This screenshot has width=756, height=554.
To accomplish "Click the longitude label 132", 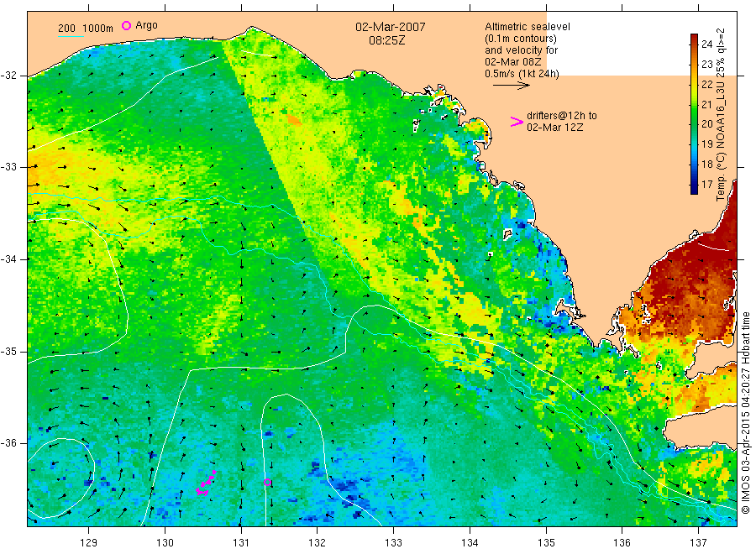I will pyautogui.click(x=318, y=542).
